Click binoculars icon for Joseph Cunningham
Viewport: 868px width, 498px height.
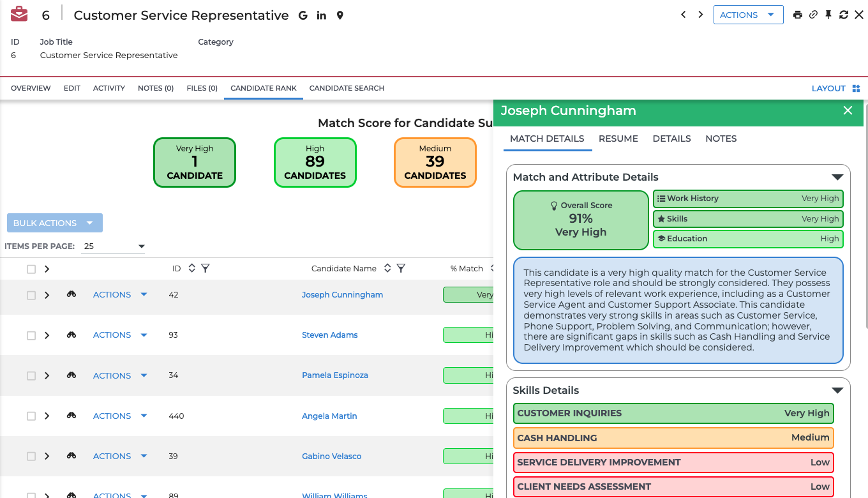[x=71, y=294]
